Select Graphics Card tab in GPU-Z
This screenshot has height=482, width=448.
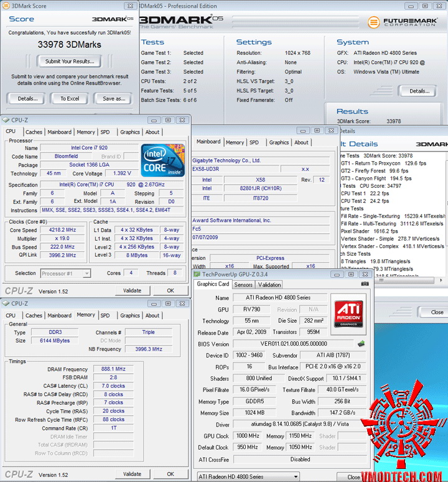pos(213,284)
